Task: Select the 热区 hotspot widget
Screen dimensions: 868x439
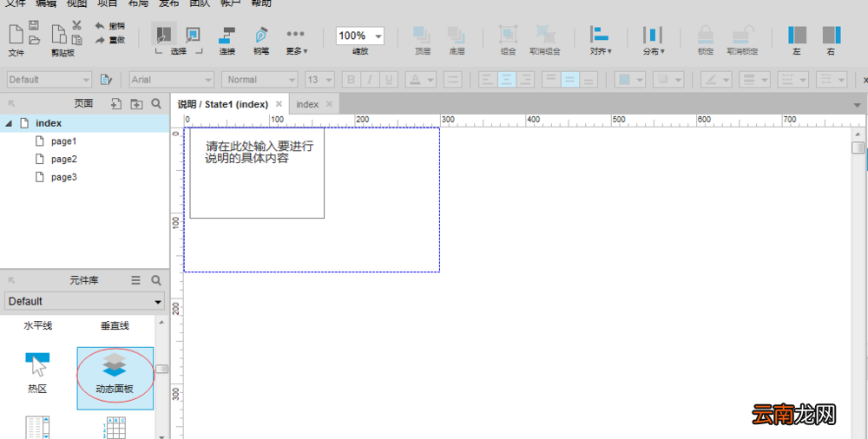Action: pos(37,372)
